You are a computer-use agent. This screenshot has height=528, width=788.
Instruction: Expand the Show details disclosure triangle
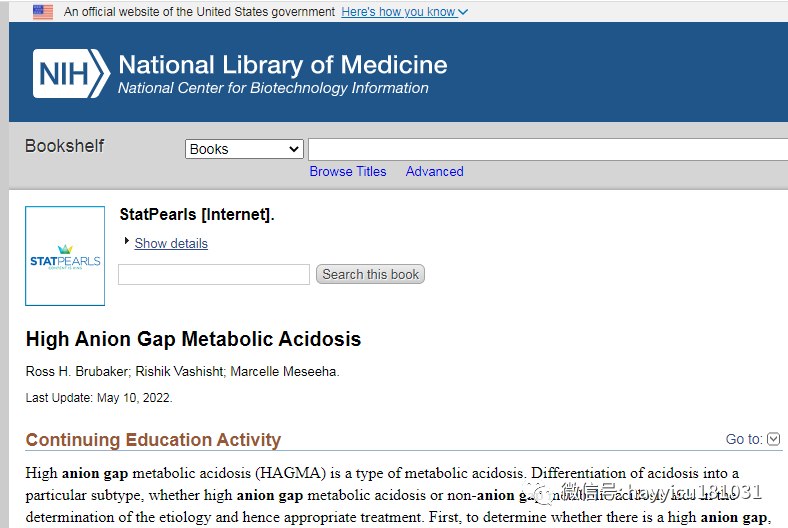coord(127,241)
